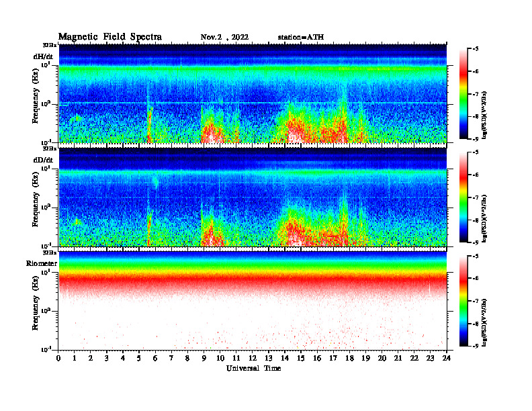
Task: Click the '20' tick on Universal Time axis
Action: click(x=382, y=359)
